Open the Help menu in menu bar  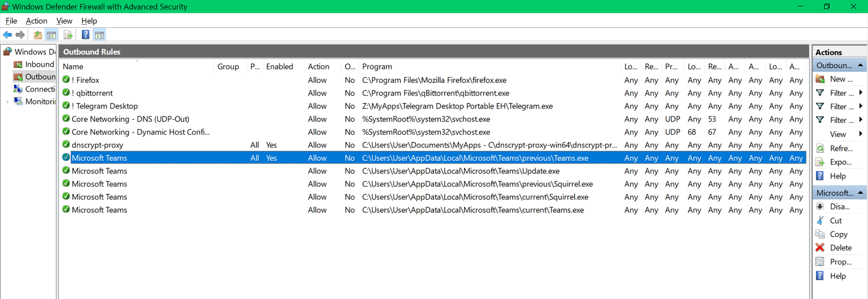[x=89, y=21]
